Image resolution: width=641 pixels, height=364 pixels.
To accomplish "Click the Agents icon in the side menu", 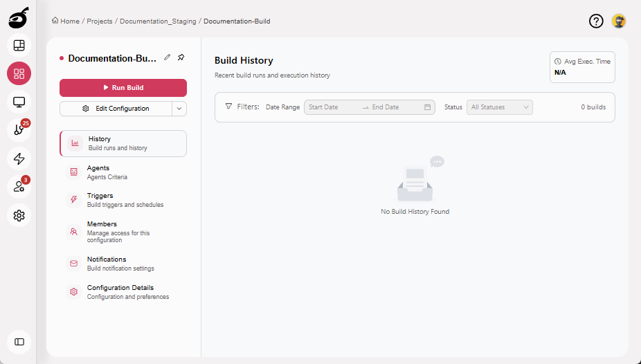I will point(73,172).
